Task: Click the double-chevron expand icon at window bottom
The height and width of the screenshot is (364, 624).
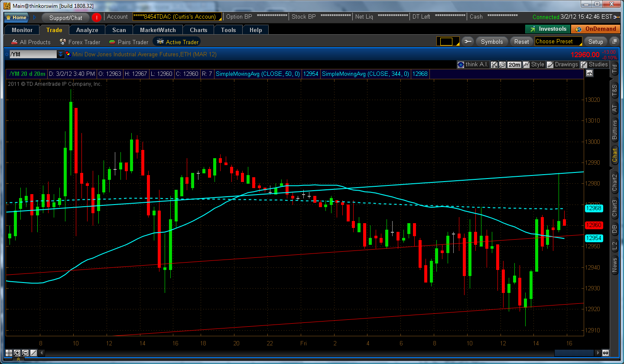Action: [x=19, y=360]
